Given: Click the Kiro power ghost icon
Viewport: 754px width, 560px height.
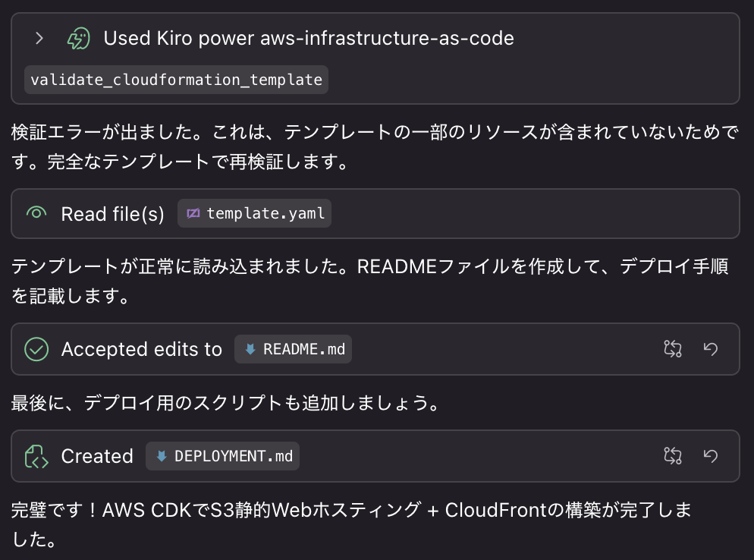Looking at the screenshot, I should (x=79, y=38).
